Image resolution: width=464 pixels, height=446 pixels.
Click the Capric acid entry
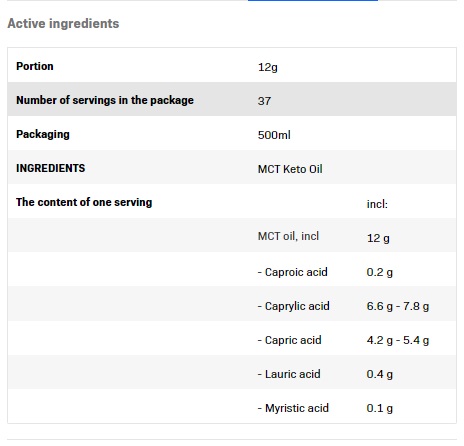click(x=290, y=340)
